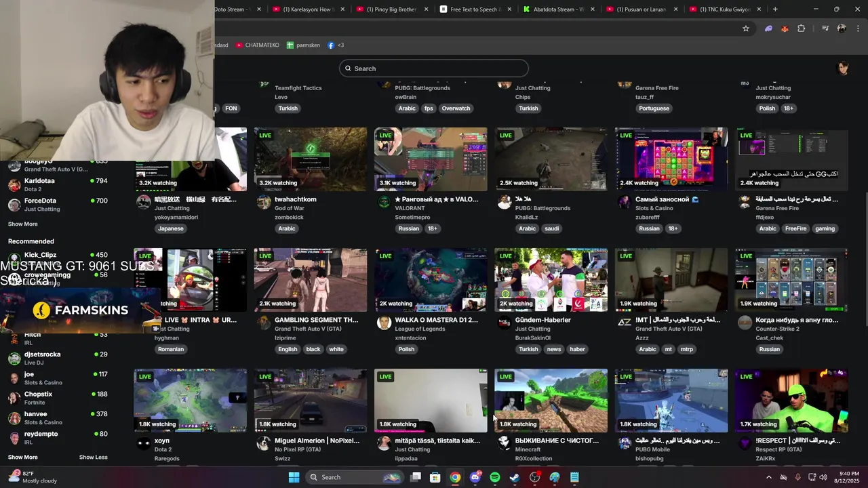Open the VALORANT stream thumbnail by Sometimepro
The height and width of the screenshot is (488, 868).
[x=431, y=159]
